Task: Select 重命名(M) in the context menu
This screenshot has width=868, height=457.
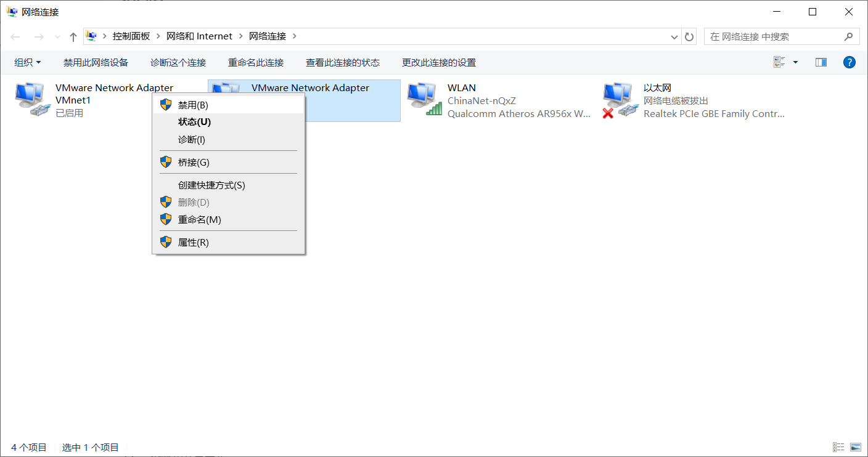Action: 229,220
